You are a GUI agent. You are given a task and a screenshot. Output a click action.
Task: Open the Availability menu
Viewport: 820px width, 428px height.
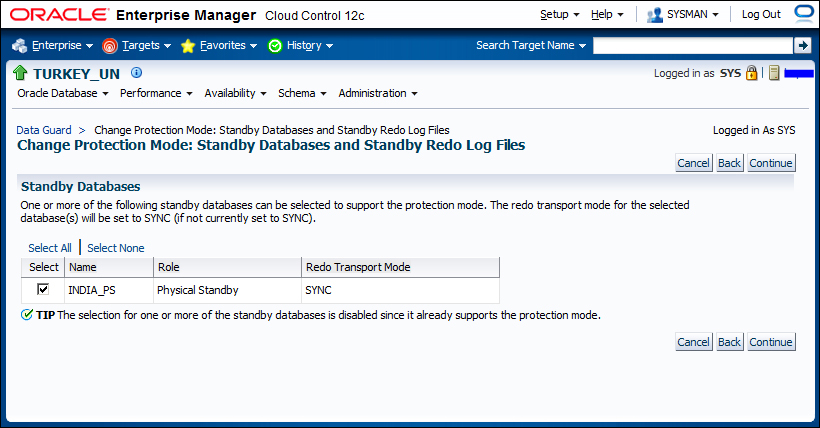pyautogui.click(x=235, y=93)
